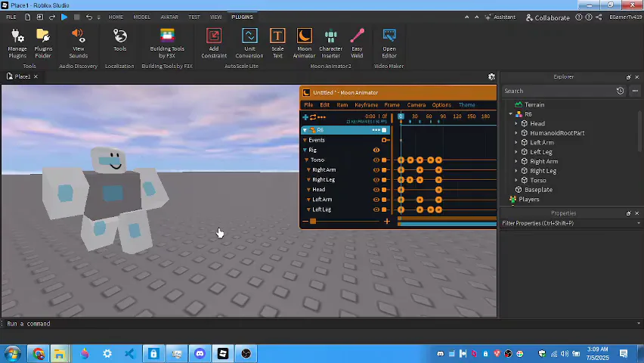
Task: Collapse the R6 track in Moon Animator
Action: tap(305, 130)
